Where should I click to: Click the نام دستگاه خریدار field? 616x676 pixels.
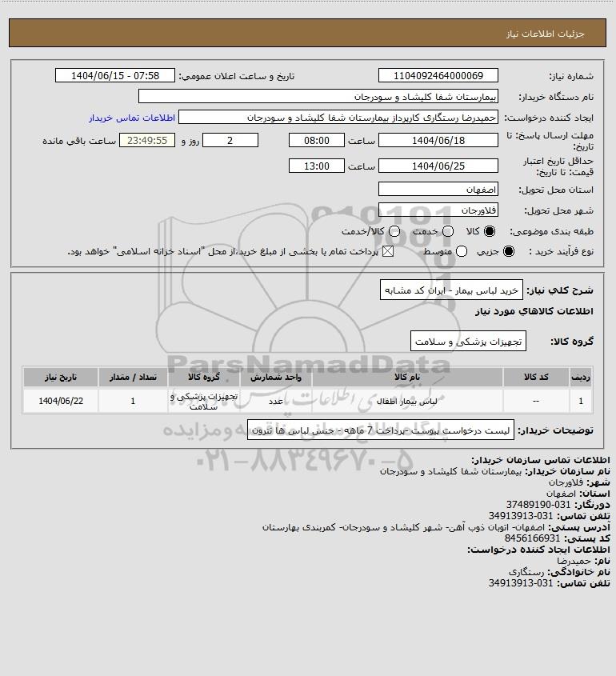coord(318,97)
